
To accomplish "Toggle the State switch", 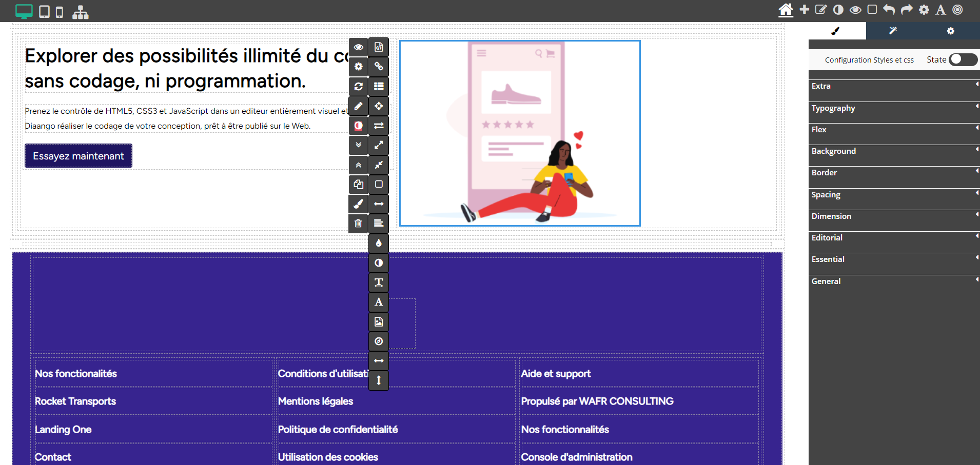I will pos(963,59).
